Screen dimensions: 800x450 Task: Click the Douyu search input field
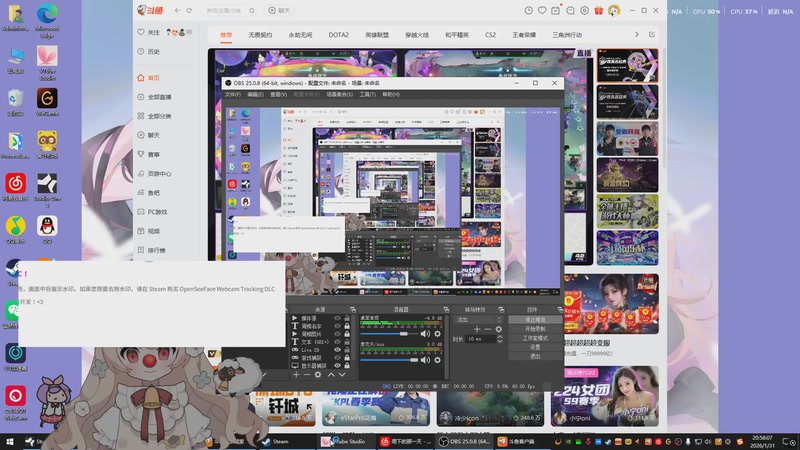coord(226,10)
